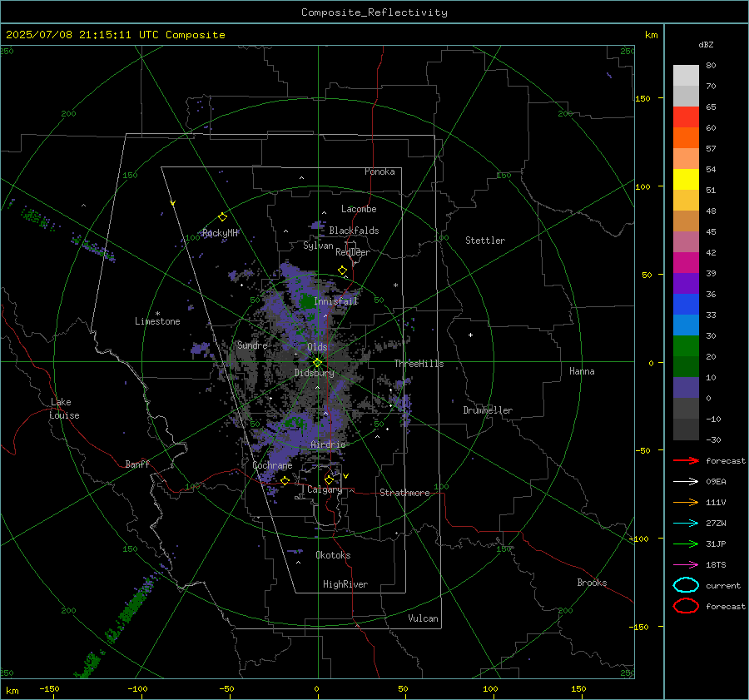Click the -100 tick on the right axis
Viewport: 749px width, 700px height.
(638, 539)
